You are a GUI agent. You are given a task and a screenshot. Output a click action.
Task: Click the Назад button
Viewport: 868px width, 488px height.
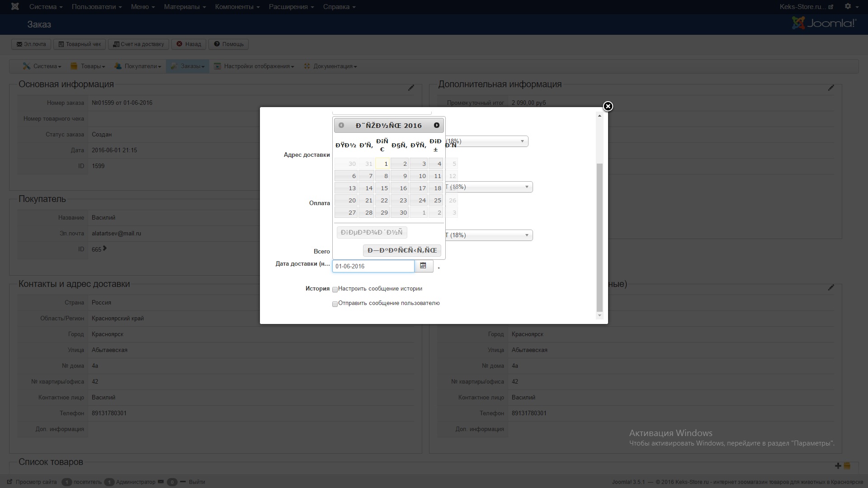tap(189, 44)
